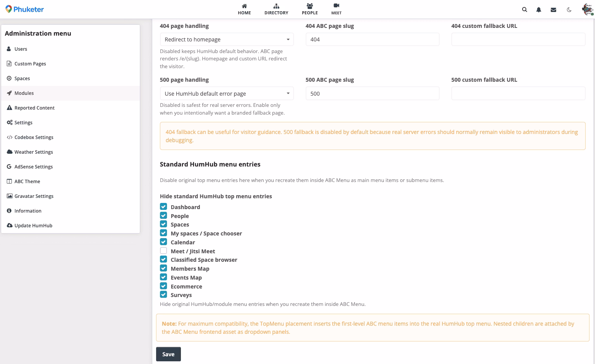
Task: Select Modules in Administration menu
Action: pos(24,93)
